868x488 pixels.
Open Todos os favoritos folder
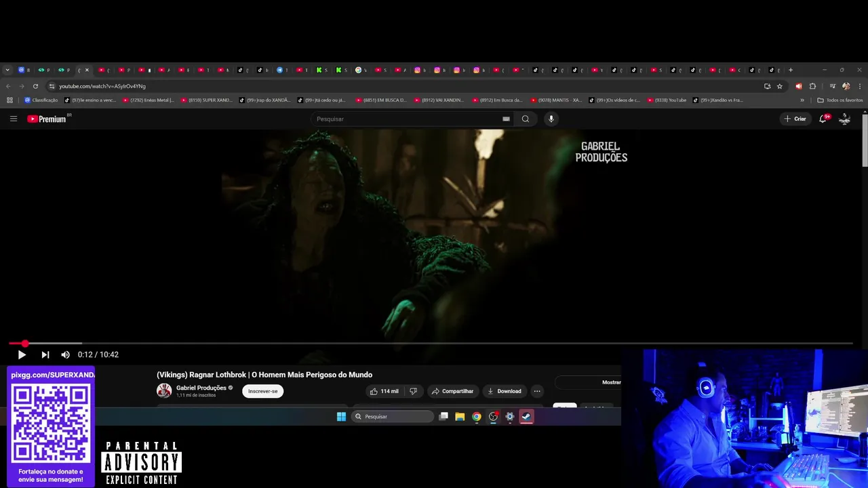pos(840,100)
